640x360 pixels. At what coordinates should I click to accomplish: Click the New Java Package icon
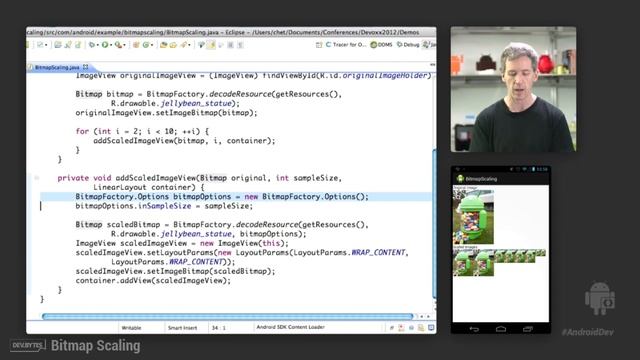point(136,45)
